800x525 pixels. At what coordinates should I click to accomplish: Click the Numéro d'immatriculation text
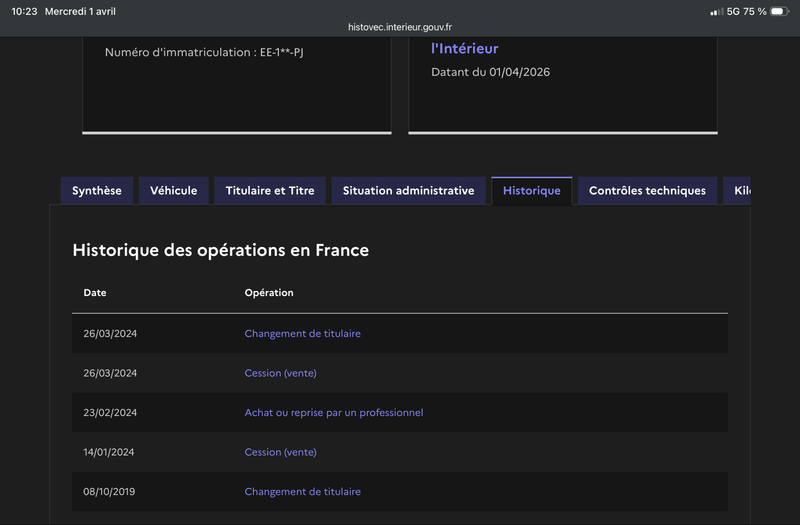[204, 52]
